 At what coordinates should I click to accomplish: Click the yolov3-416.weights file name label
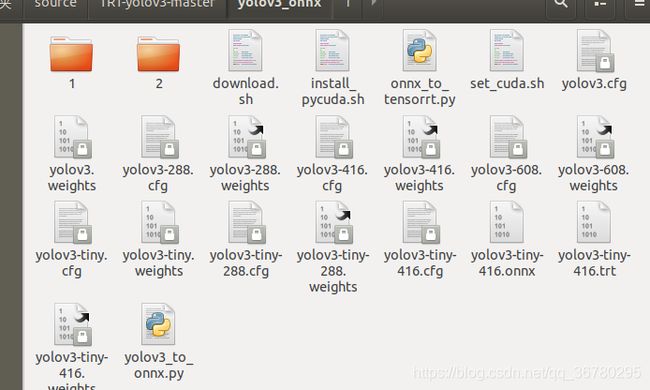click(x=419, y=178)
